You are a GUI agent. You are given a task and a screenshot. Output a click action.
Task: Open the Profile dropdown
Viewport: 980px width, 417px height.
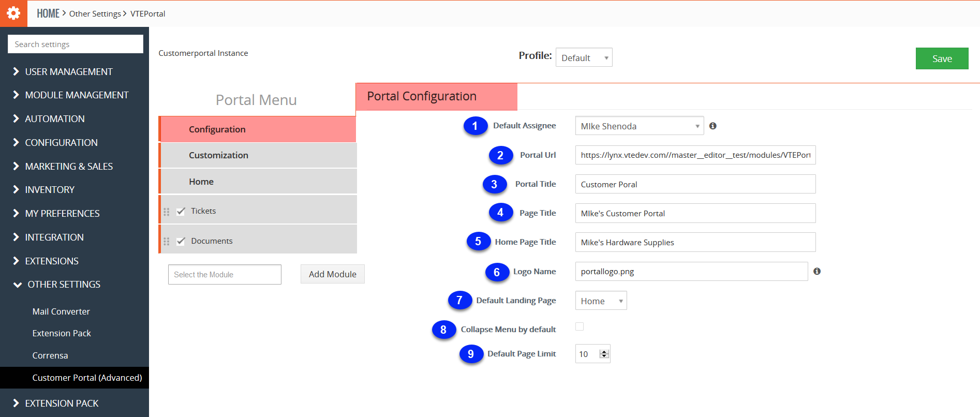[x=584, y=57]
